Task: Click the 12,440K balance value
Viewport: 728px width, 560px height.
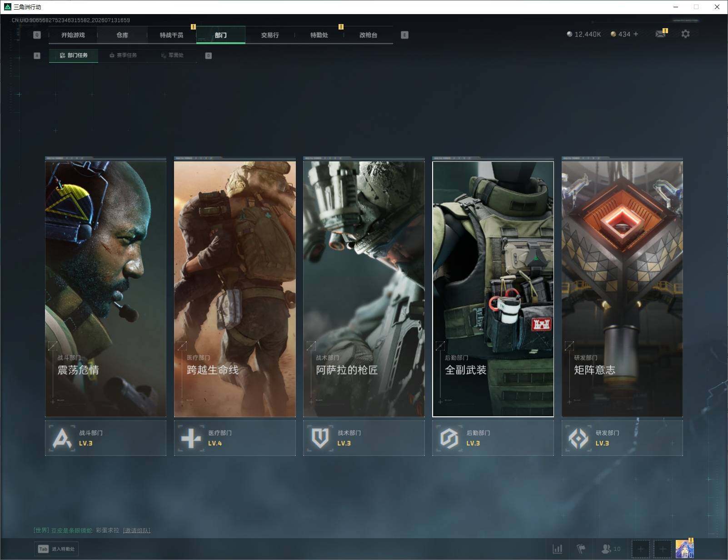Action: pyautogui.click(x=588, y=34)
